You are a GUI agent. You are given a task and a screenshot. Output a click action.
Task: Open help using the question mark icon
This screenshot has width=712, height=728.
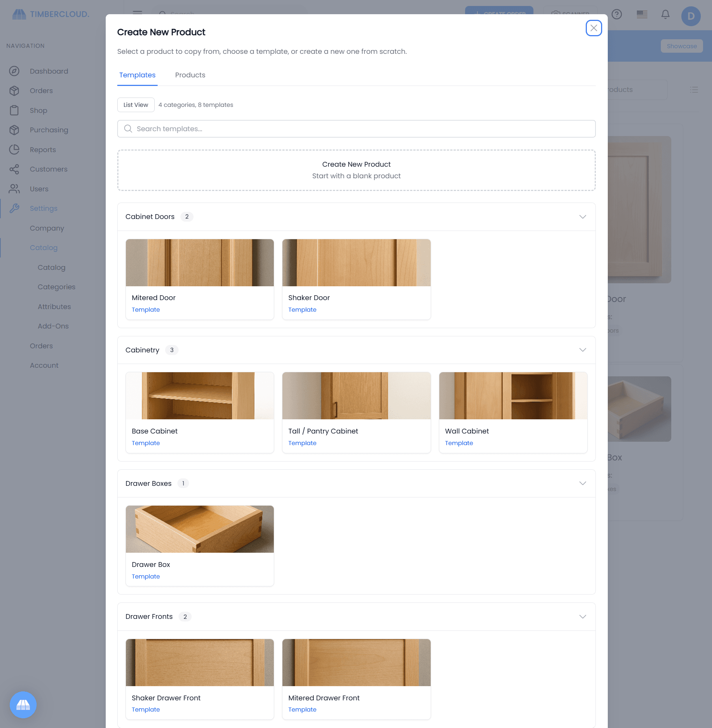(x=617, y=15)
